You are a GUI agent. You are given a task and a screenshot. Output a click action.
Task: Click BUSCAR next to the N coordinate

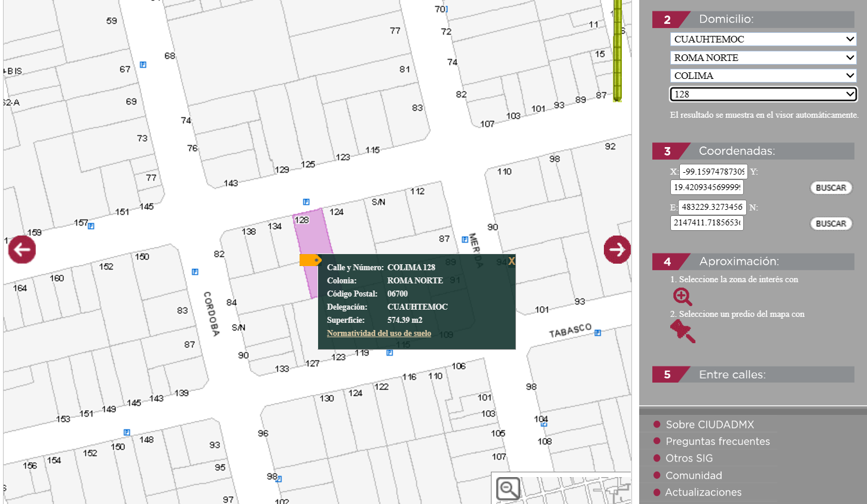tap(831, 224)
